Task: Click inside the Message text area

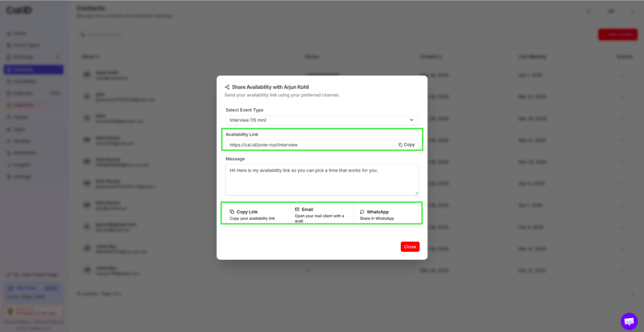Action: point(322,179)
